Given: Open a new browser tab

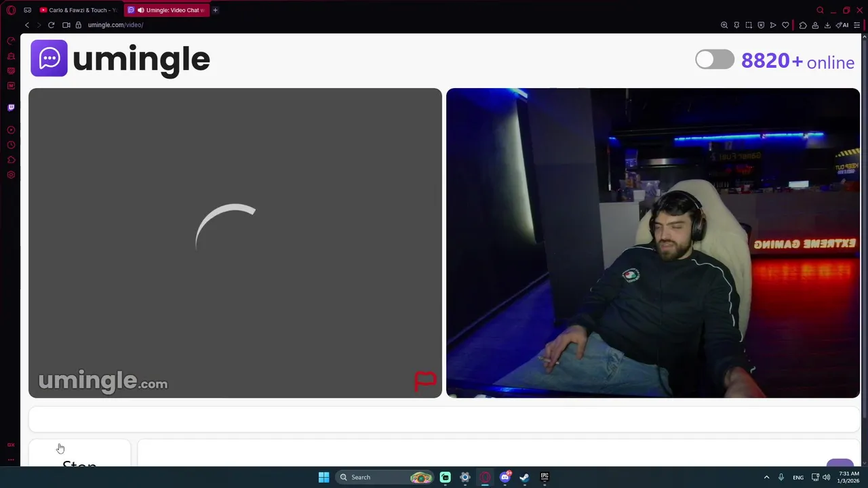Looking at the screenshot, I should 215,10.
